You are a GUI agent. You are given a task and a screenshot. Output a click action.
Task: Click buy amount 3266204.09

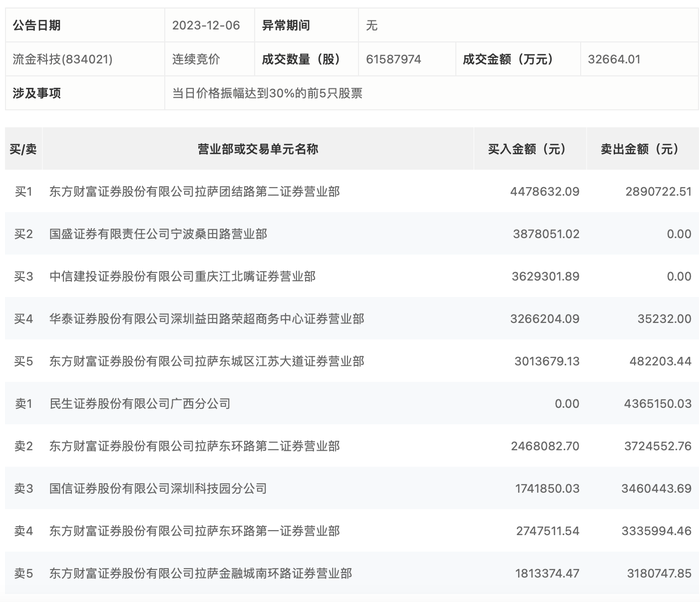(545, 319)
